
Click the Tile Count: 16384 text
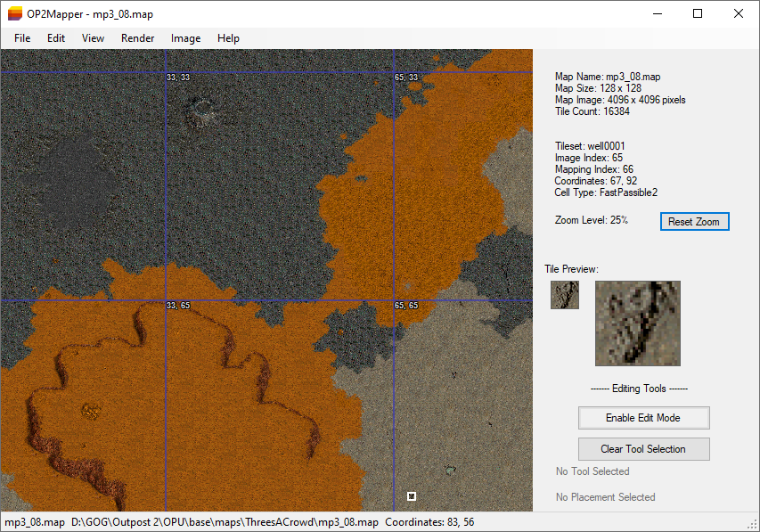pos(592,111)
